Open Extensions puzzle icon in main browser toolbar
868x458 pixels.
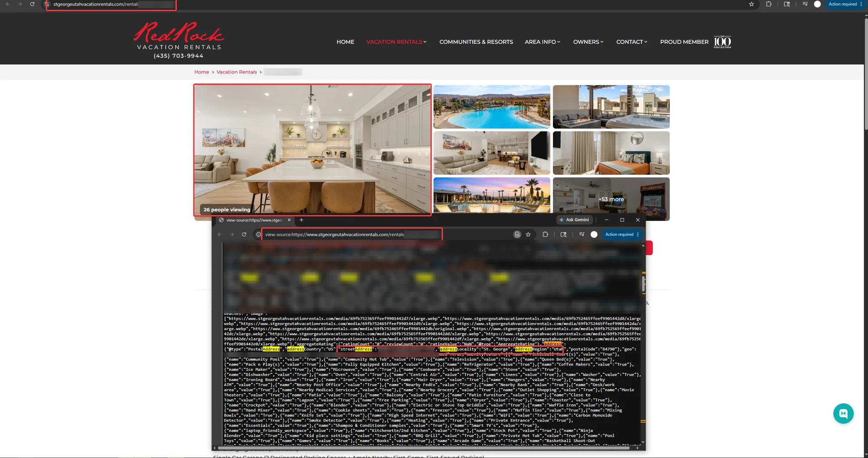click(769, 4)
